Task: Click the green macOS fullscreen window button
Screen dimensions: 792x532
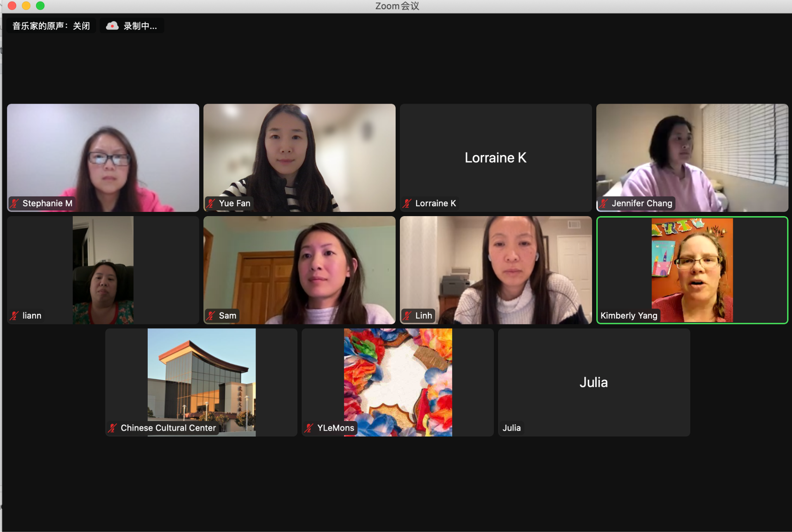Action: coord(40,6)
